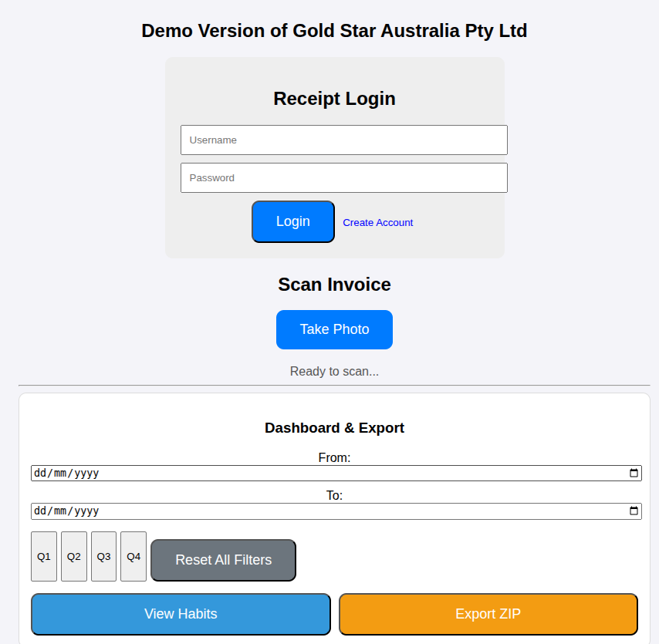The image size is (659, 644).
Task: Click the Scan Invoice heading
Action: point(334,285)
